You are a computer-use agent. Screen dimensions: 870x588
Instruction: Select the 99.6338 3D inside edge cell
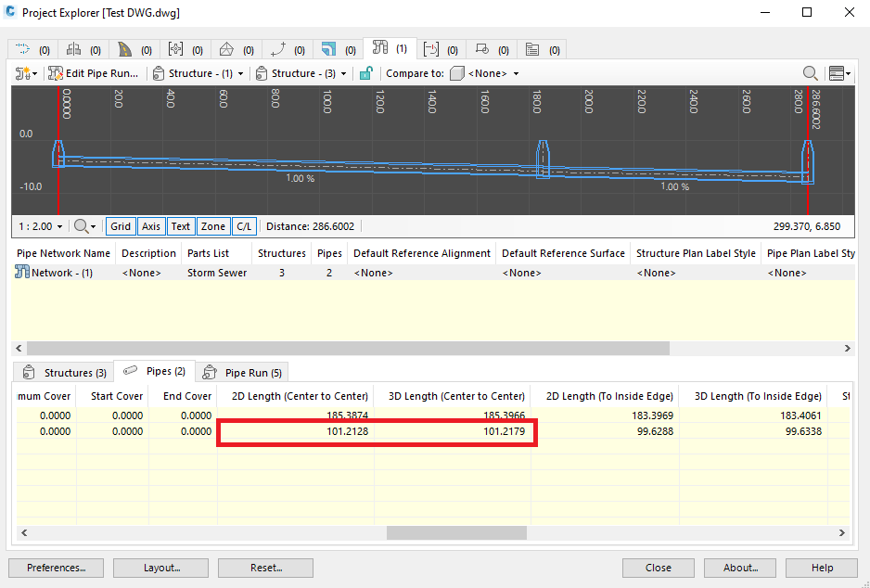[x=753, y=431]
